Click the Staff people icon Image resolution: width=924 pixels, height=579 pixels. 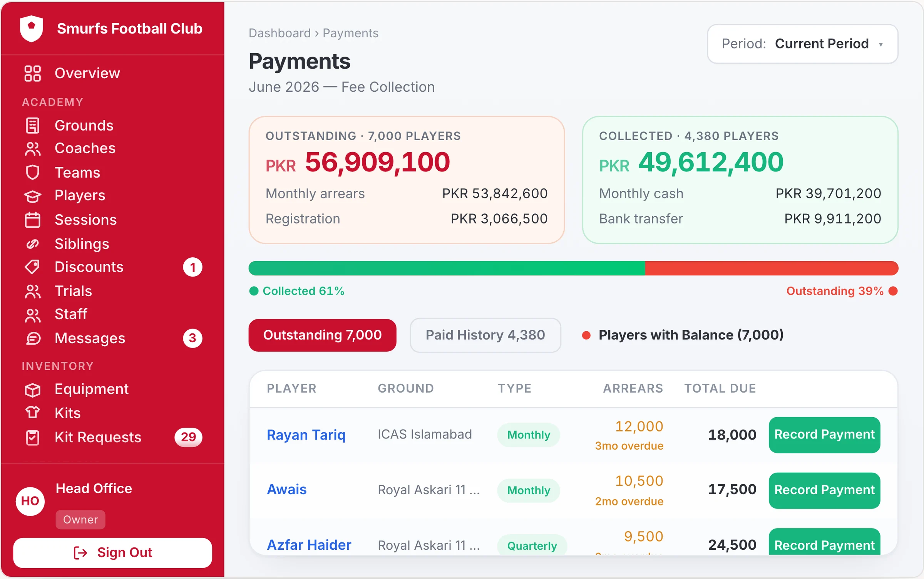[32, 315]
